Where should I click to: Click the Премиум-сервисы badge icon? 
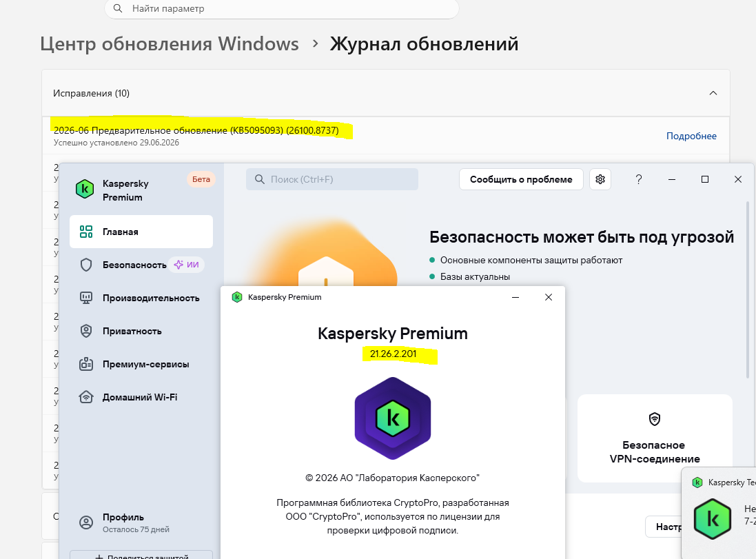coord(86,364)
